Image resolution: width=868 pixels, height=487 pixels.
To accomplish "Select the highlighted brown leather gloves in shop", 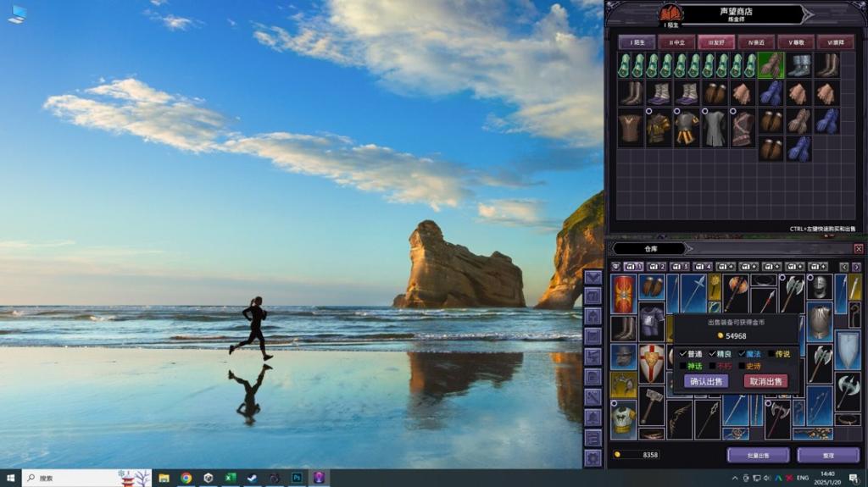I will pos(771,65).
